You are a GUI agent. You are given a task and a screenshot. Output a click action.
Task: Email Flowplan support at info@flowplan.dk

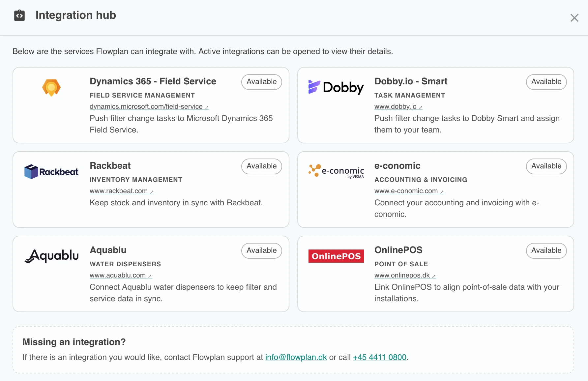click(296, 357)
